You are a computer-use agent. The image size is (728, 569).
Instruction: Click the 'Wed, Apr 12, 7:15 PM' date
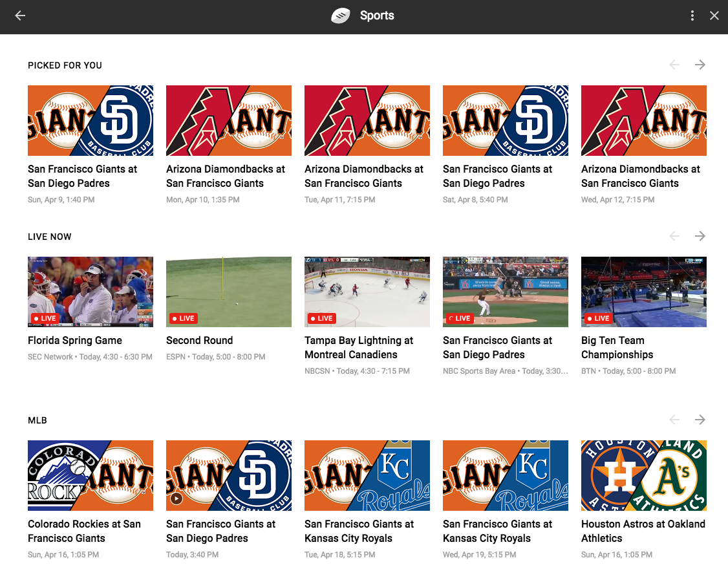[618, 200]
